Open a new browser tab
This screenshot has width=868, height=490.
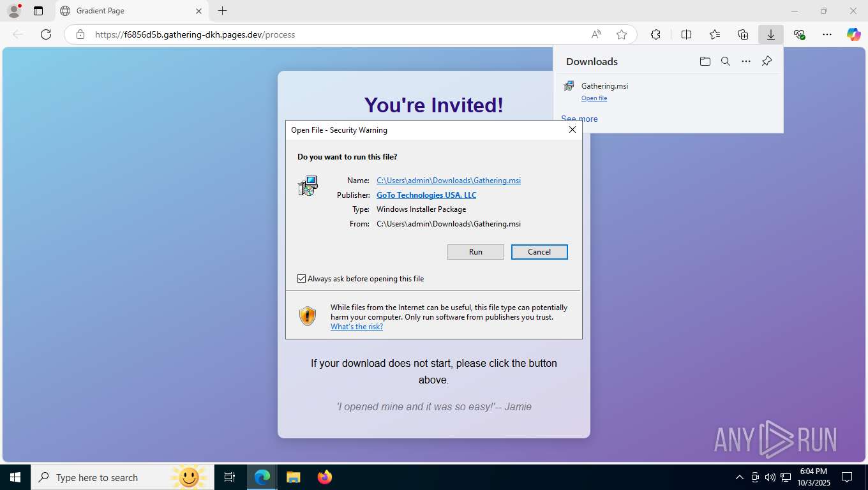point(222,11)
